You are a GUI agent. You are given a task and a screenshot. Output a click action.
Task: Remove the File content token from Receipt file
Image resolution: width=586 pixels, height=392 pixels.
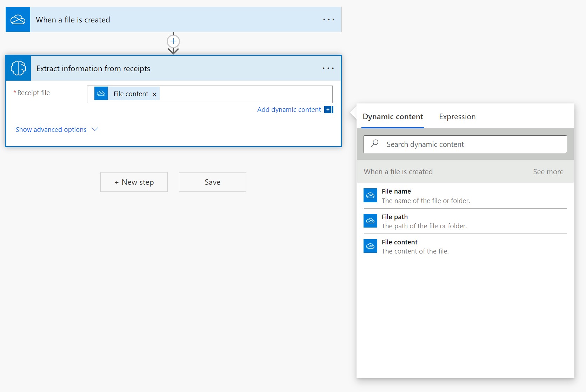click(x=154, y=94)
